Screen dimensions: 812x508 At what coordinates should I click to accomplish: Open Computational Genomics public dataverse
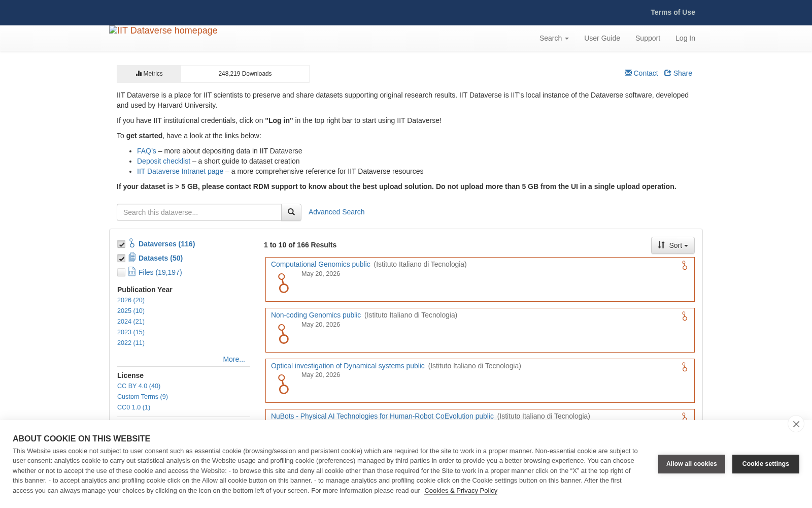coord(321,264)
